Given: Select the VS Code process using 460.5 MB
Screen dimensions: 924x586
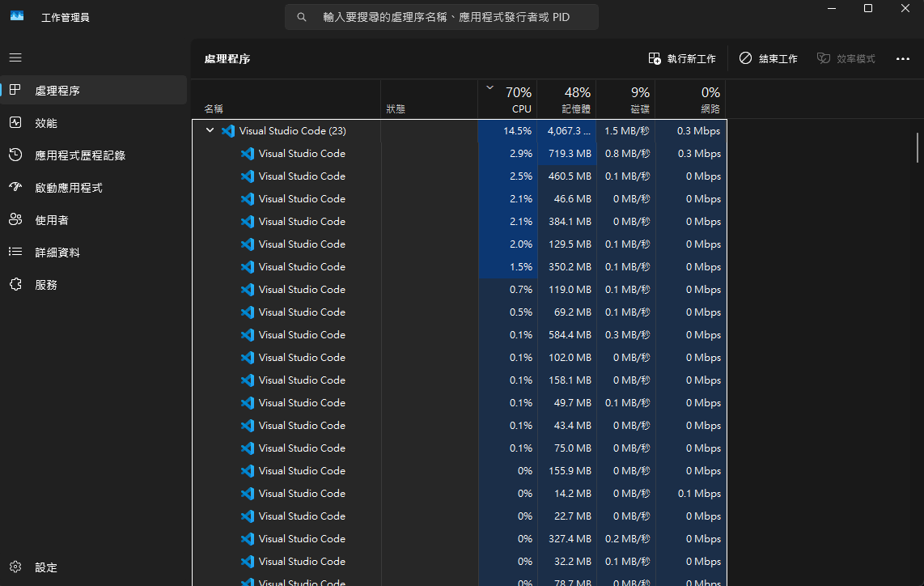Looking at the screenshot, I should coord(460,176).
